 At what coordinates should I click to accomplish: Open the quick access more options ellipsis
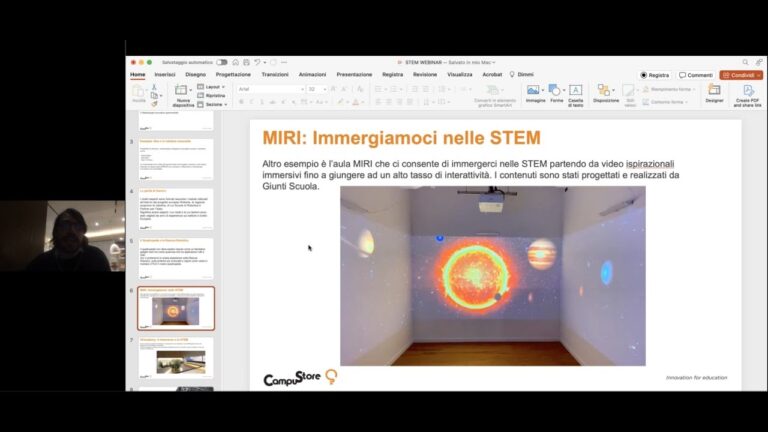pos(284,62)
